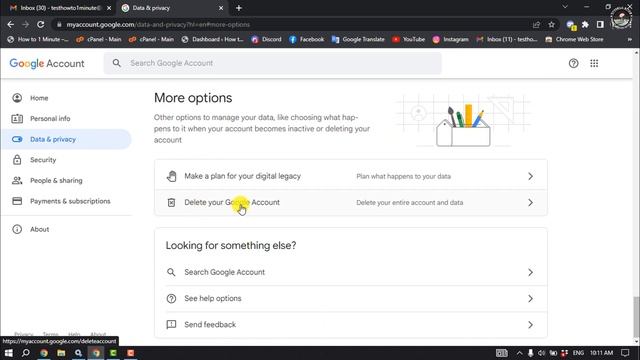This screenshot has width=640, height=360.
Task: Expand Delete your Google Account chevron
Action: click(x=530, y=202)
